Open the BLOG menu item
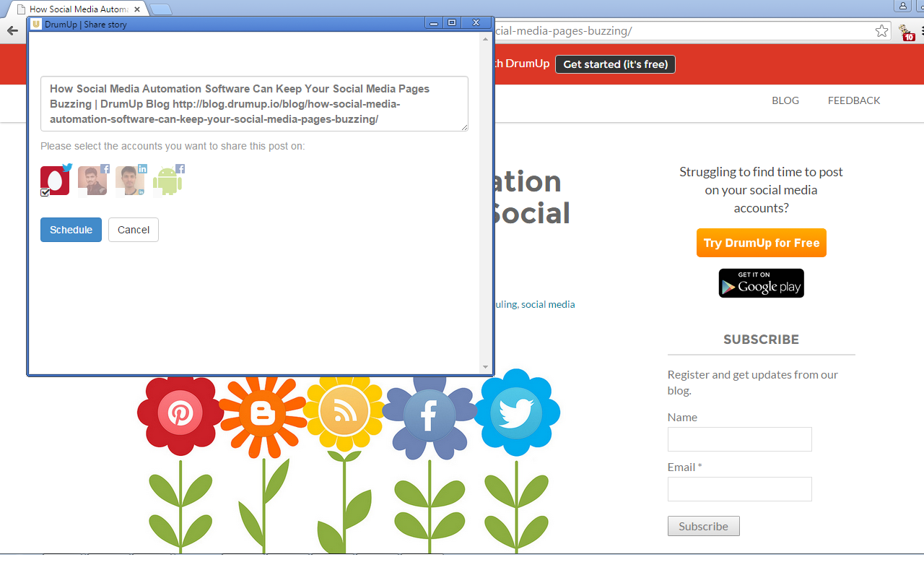Viewport: 924px width, 578px height. click(785, 100)
